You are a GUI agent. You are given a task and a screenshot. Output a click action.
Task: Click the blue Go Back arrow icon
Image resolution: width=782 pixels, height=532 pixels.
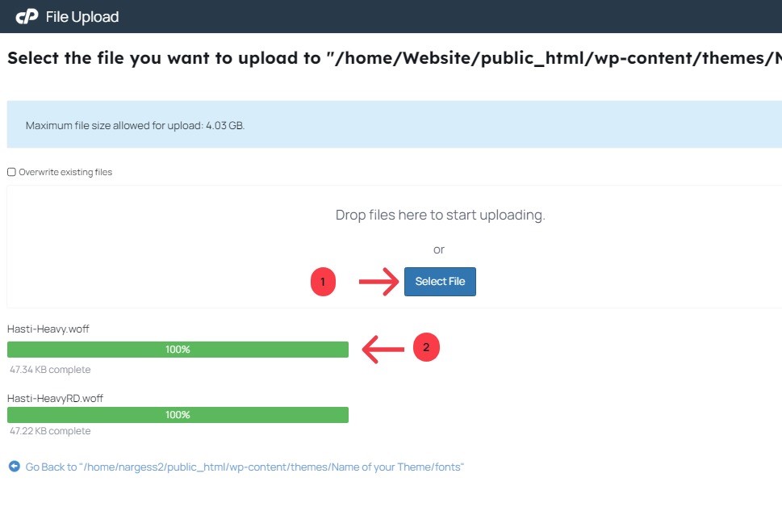pos(14,467)
